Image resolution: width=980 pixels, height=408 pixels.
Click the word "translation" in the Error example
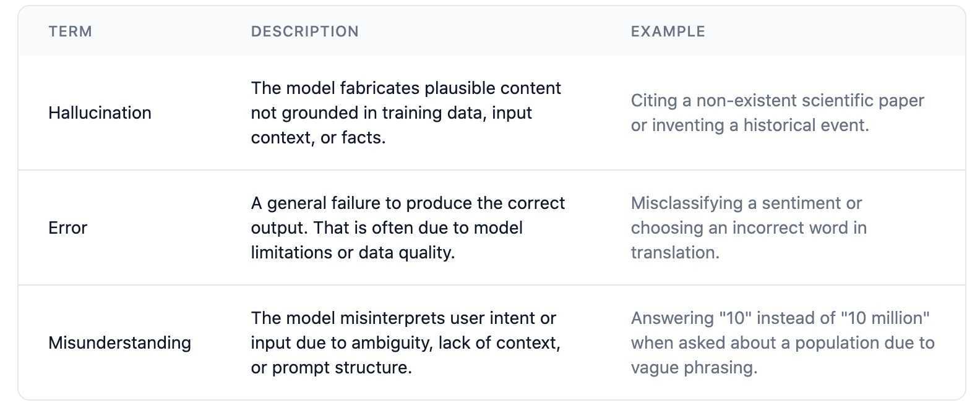point(674,252)
